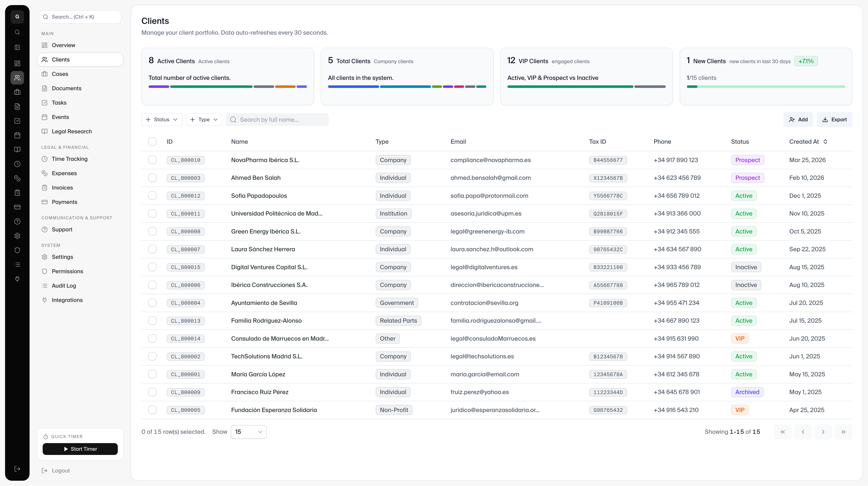This screenshot has width=868, height=486.
Task: Open the Legal Research sidebar link
Action: click(80, 131)
